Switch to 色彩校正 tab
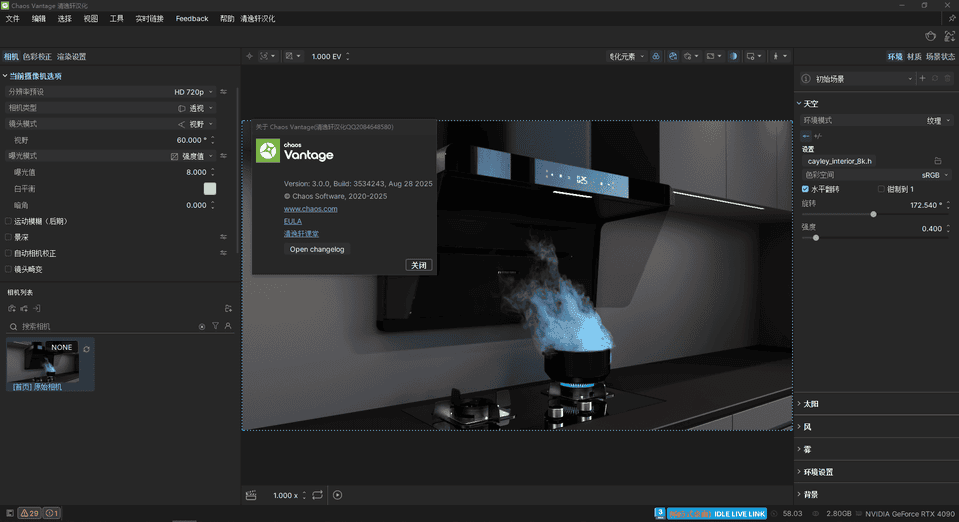This screenshot has height=522, width=959. pos(37,56)
